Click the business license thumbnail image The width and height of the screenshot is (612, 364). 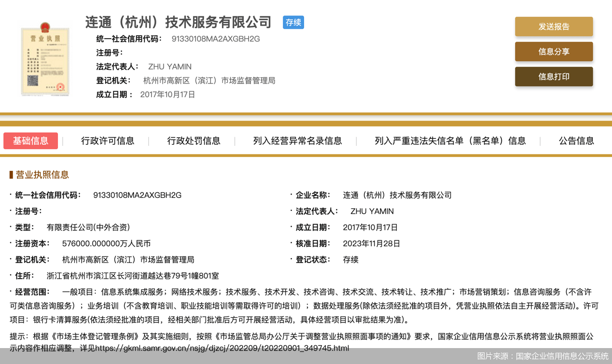coord(45,59)
